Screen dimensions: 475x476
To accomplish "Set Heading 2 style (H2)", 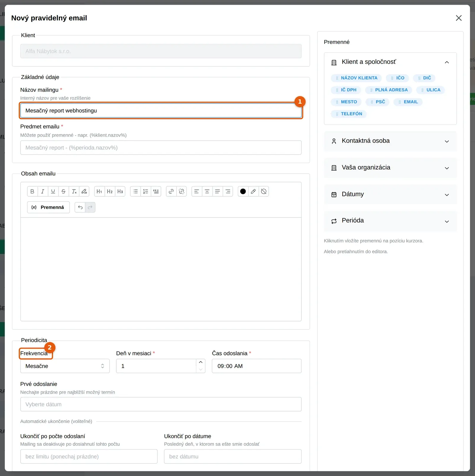I will pyautogui.click(x=110, y=192).
